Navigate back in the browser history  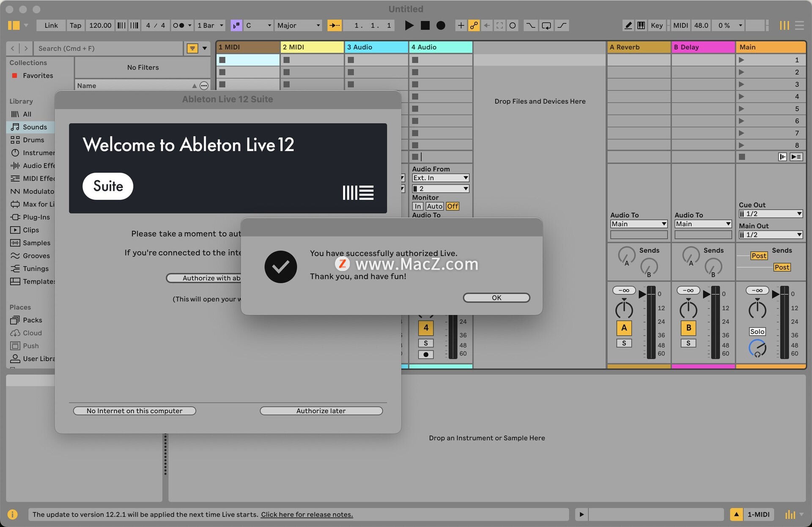tap(13, 48)
